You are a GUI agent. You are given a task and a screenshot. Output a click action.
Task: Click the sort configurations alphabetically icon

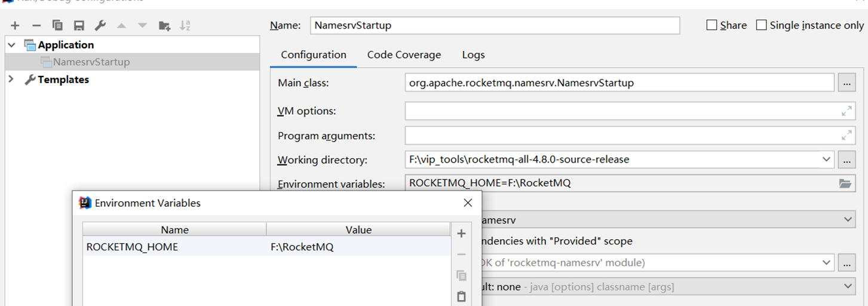tap(185, 26)
